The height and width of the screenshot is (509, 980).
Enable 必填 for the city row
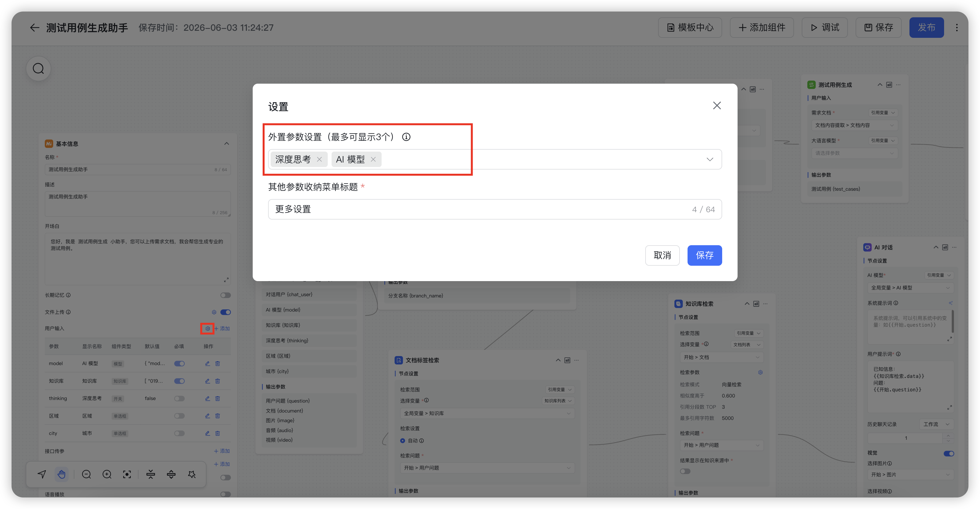[179, 433]
